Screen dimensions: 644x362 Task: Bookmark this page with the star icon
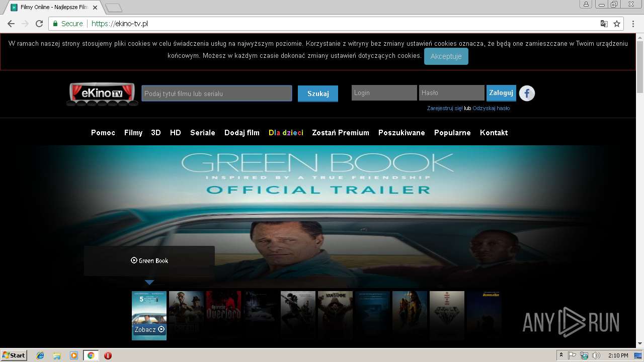(x=617, y=24)
